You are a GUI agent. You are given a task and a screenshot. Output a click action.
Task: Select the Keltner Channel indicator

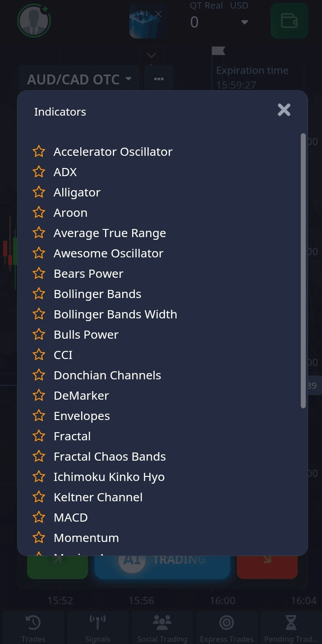[x=98, y=497]
